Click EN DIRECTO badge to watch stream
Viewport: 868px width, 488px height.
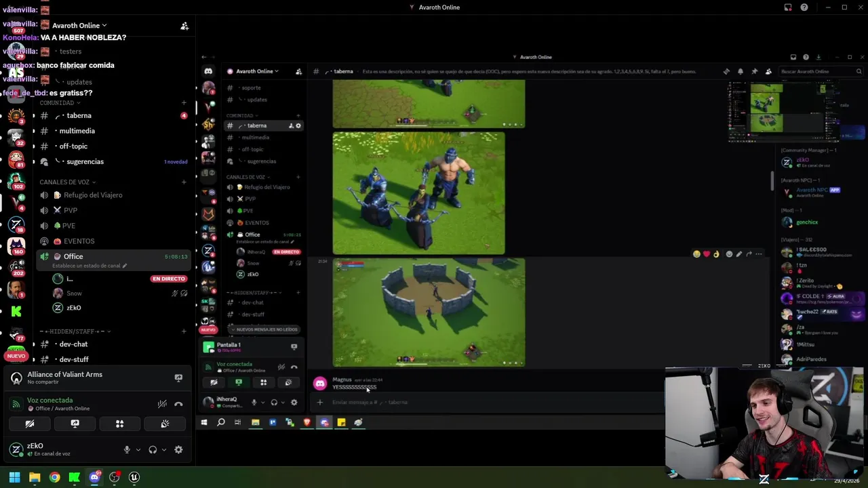coord(169,279)
